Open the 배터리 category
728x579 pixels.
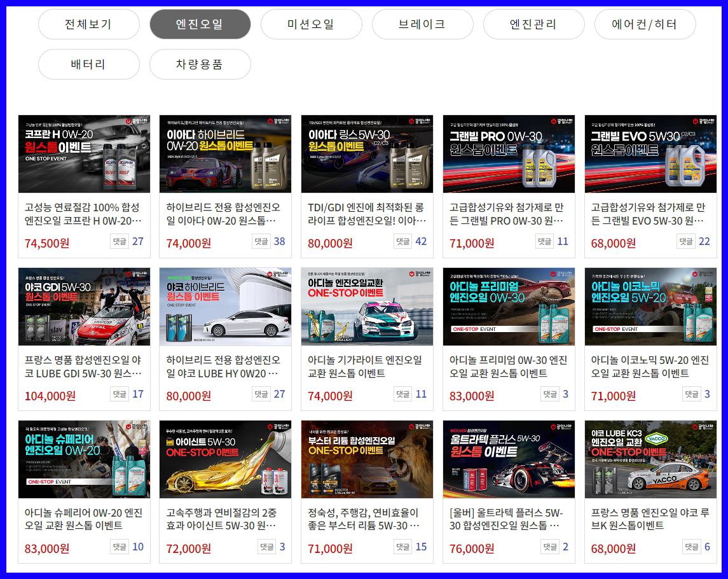(88, 64)
